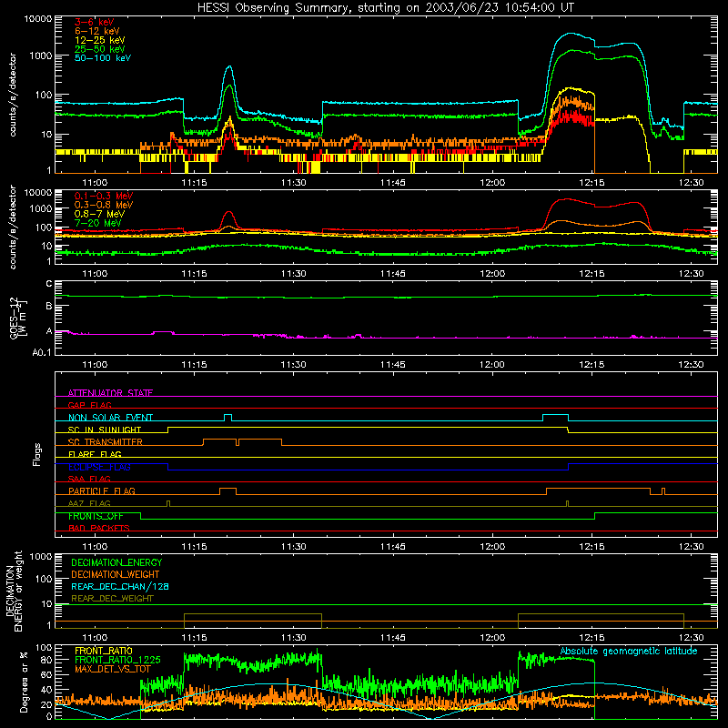Click the 7-20 MeV legend label
The image size is (728, 728).
point(98,223)
